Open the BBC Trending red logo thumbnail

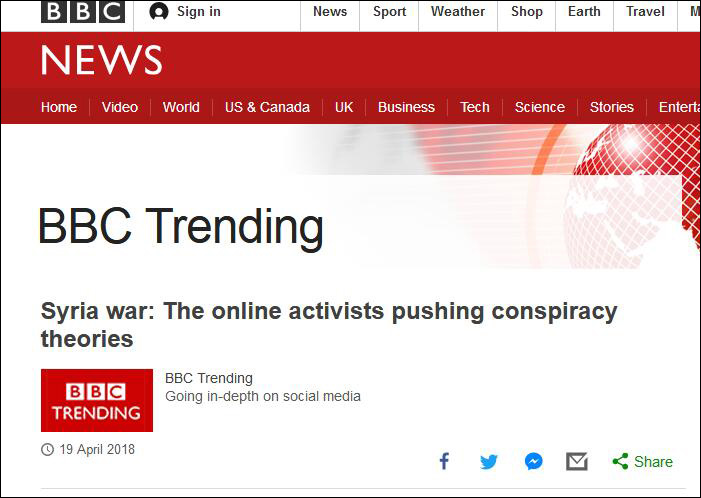pyautogui.click(x=97, y=400)
